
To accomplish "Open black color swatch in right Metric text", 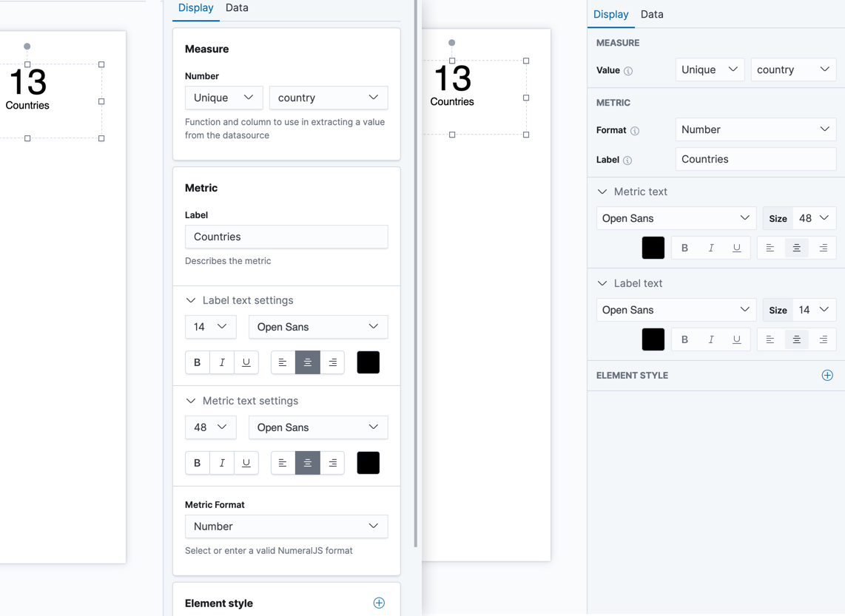I will coord(653,248).
